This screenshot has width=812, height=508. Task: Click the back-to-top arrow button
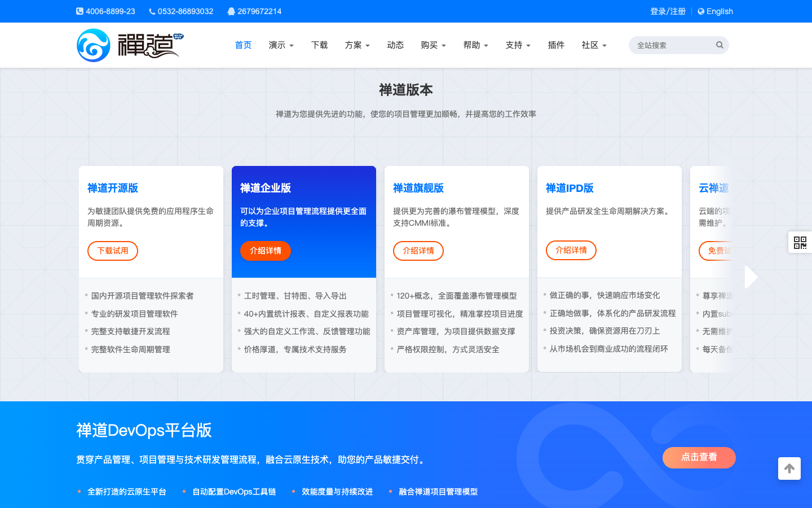pyautogui.click(x=789, y=468)
